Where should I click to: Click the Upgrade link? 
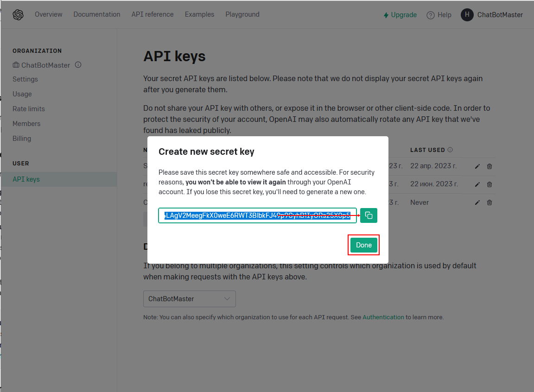pyautogui.click(x=400, y=15)
